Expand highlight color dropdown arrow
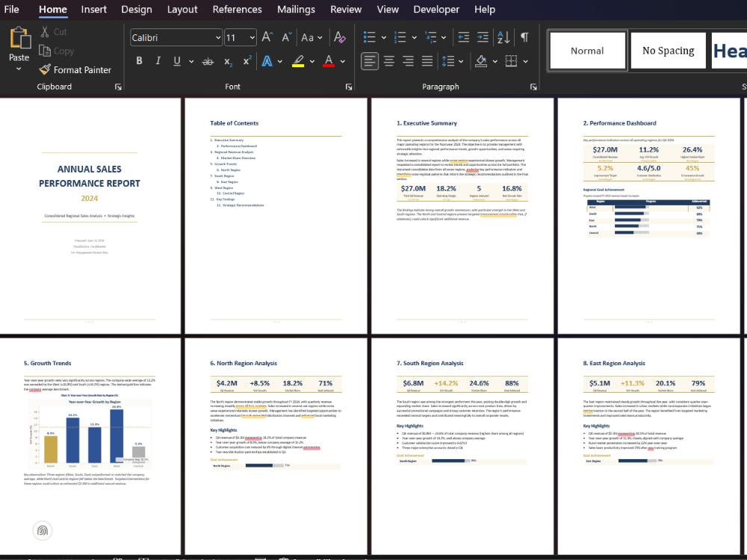747x560 pixels. click(x=312, y=61)
